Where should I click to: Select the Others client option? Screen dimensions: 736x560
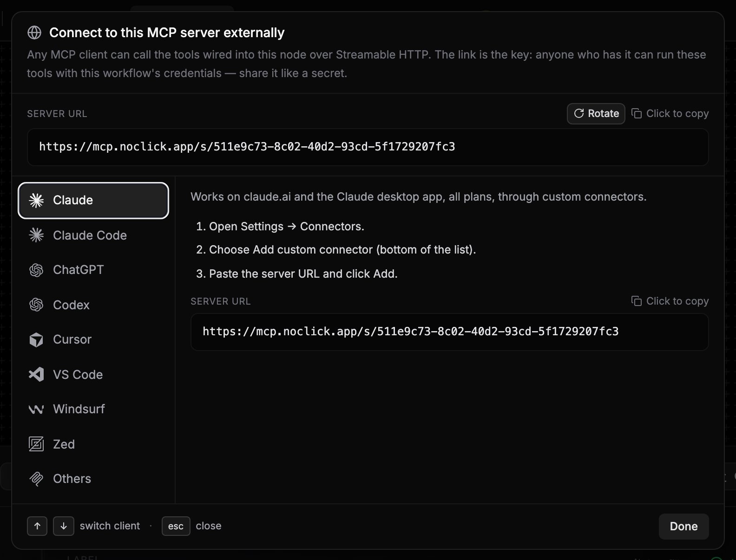93,479
